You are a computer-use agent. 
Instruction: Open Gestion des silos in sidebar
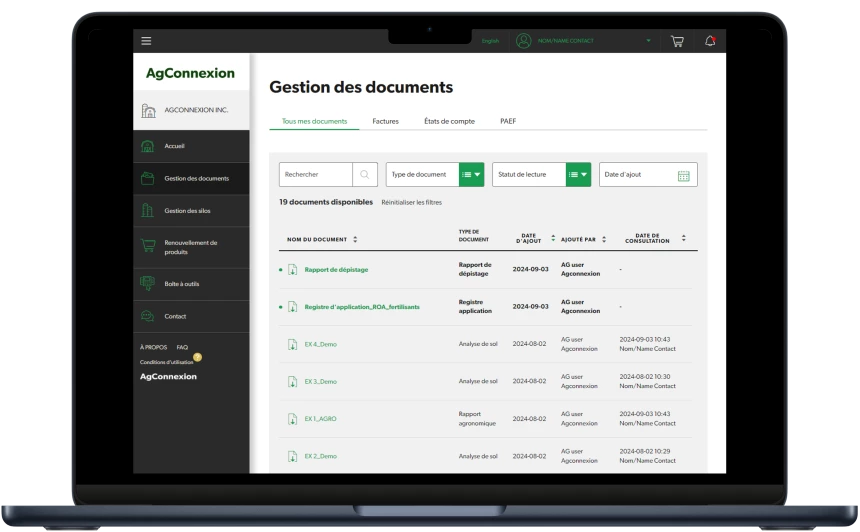[x=187, y=211]
